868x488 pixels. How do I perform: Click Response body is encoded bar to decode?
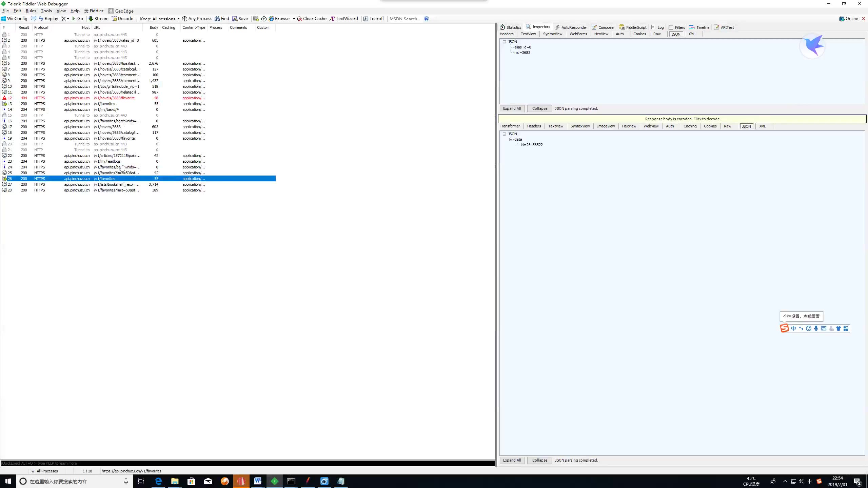[x=682, y=119]
